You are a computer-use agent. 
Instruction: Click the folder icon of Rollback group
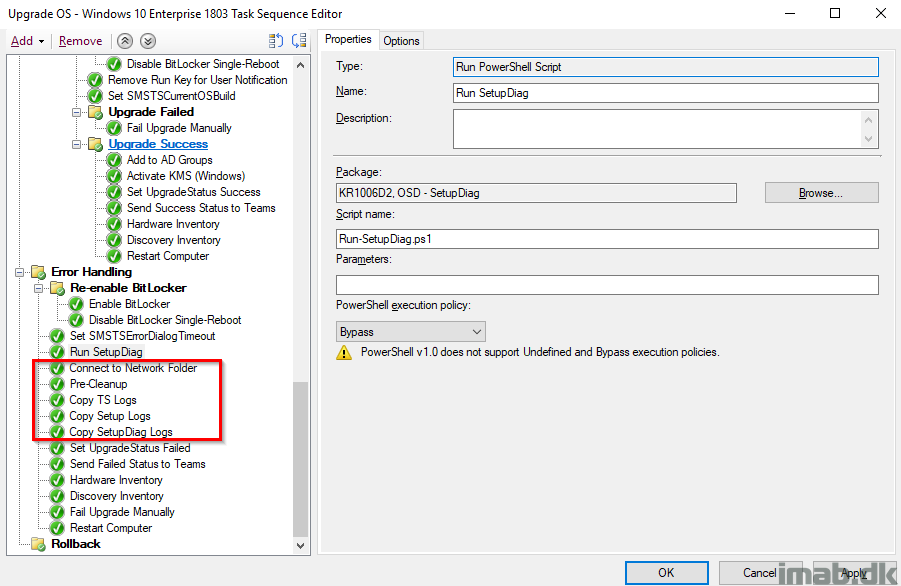pos(38,543)
